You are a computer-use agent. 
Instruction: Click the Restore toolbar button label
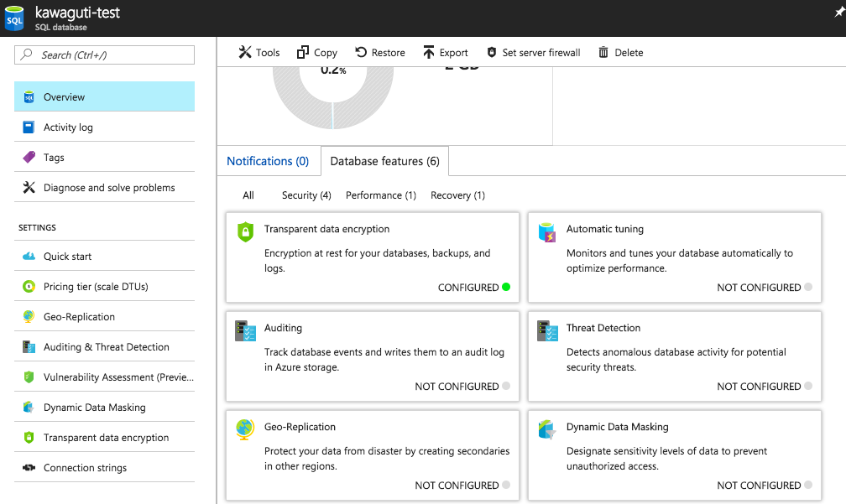click(388, 52)
